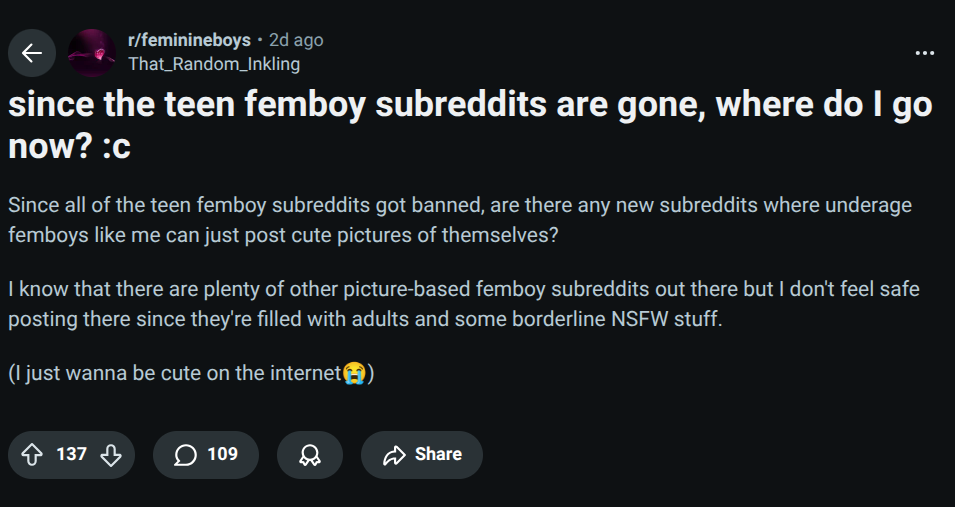
Task: Click the share arrow icon
Action: point(393,455)
